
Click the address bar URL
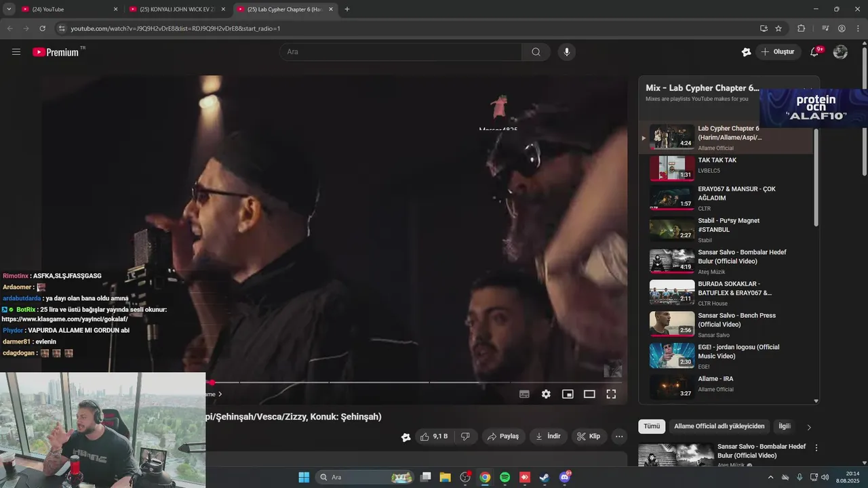click(175, 28)
